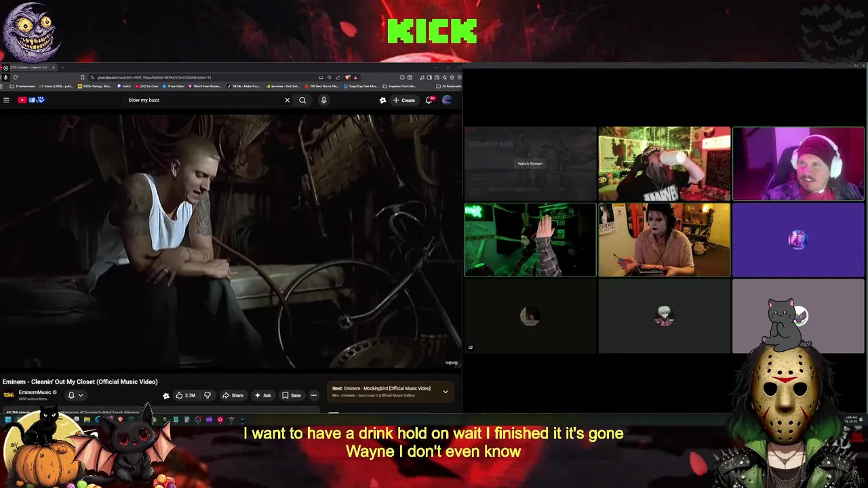The width and height of the screenshot is (868, 488).
Task: Open the Imported bookmarks folder
Action: 400,86
